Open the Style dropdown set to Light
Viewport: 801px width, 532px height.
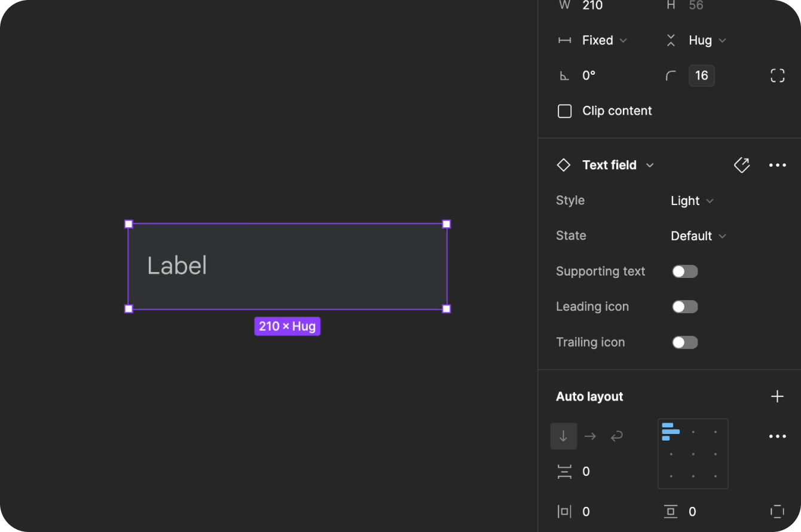[x=692, y=201]
